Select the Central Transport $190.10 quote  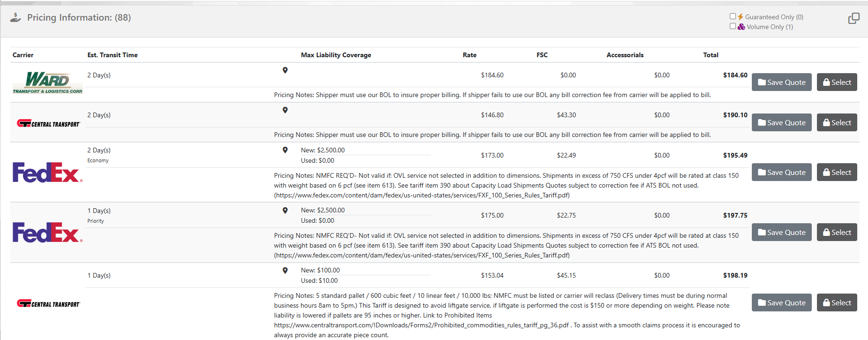pos(837,123)
